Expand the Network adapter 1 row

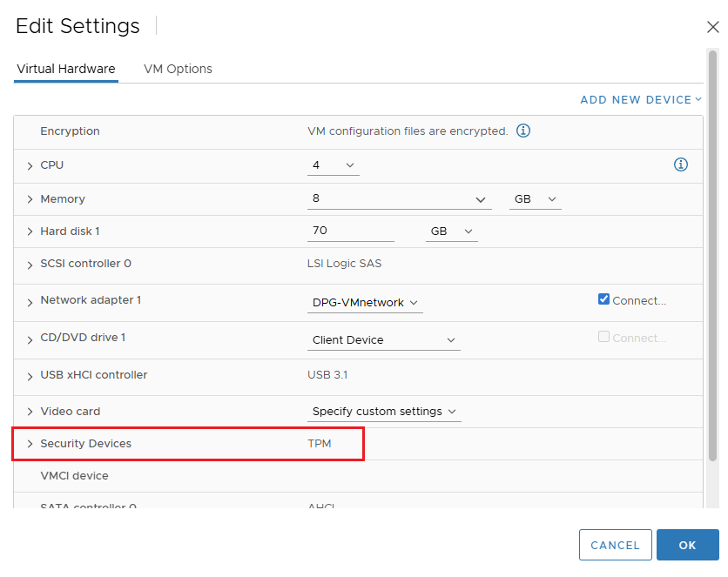30,301
